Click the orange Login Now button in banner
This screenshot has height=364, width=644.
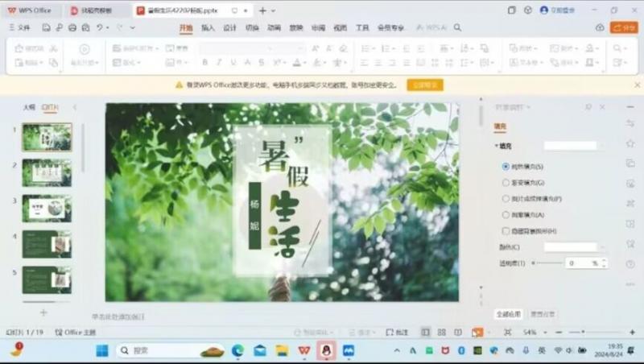point(425,85)
